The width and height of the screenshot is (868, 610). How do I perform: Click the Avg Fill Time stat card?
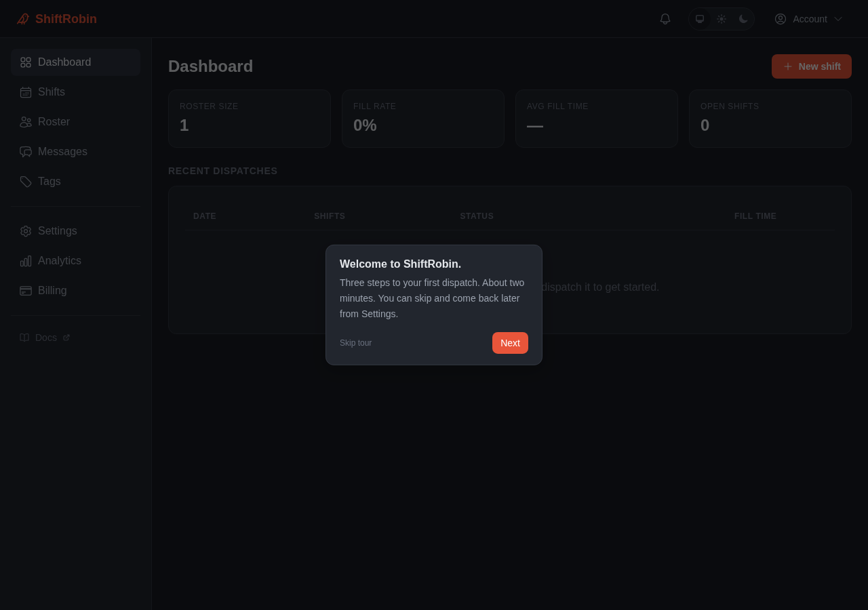tap(597, 119)
